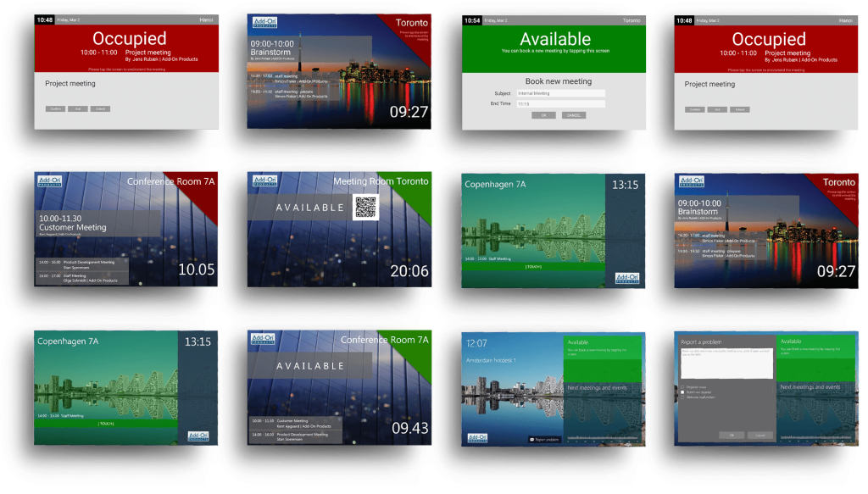Check the Projector issue checkbox
The image size is (868, 494).
(682, 386)
